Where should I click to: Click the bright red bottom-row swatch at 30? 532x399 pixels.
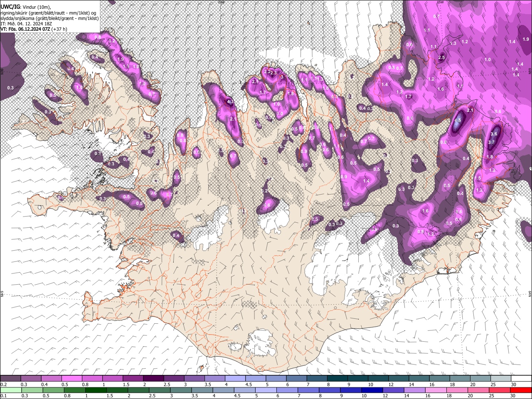pyautogui.click(x=521, y=390)
